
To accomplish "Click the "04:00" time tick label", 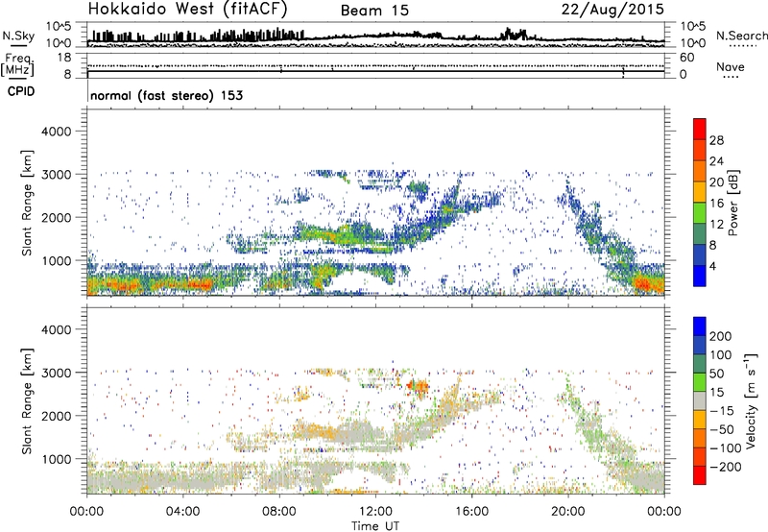I will click(182, 512).
